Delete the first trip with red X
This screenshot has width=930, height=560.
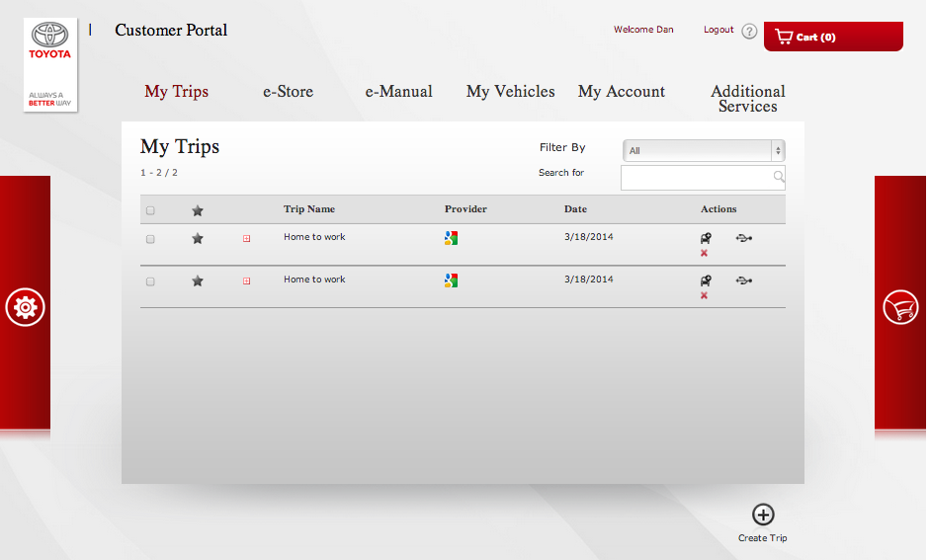coord(704,253)
